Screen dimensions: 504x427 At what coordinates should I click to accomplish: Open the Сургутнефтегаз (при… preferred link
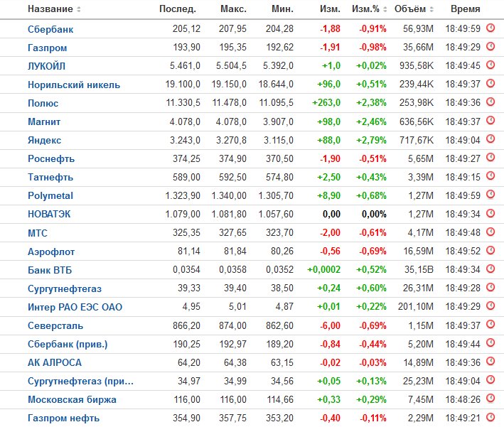(x=80, y=381)
